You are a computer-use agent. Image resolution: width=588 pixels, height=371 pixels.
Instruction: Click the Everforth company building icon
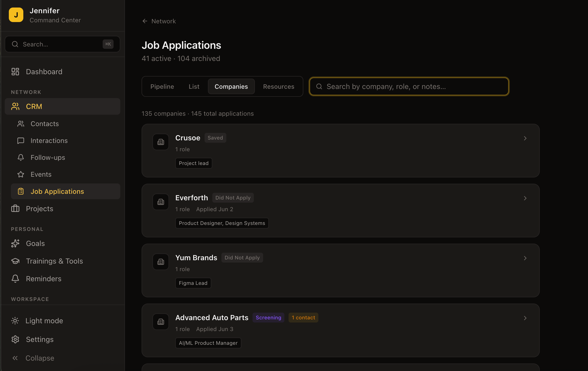(x=161, y=202)
